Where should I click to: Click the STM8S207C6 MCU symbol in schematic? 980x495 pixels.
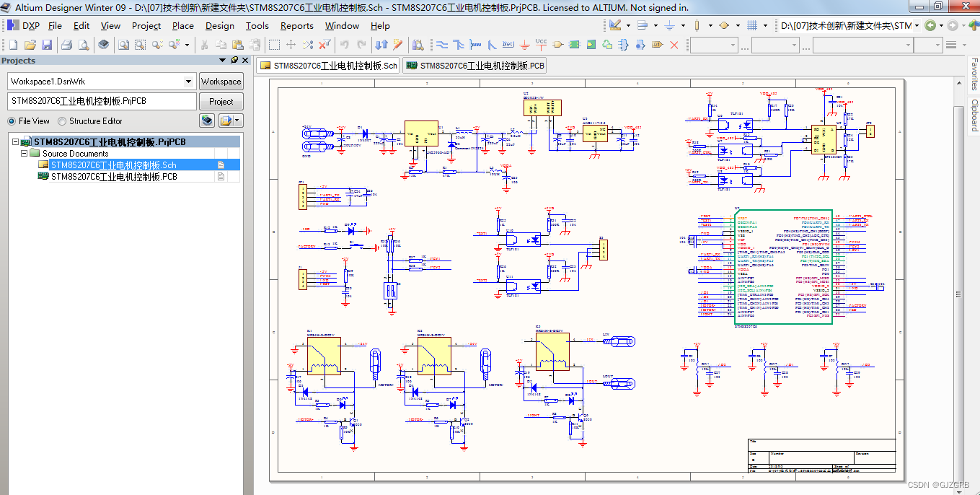click(x=785, y=267)
